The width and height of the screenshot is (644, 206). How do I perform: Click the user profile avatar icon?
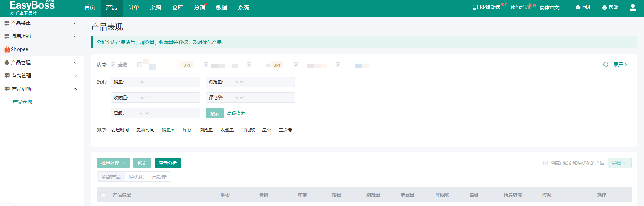click(x=633, y=7)
